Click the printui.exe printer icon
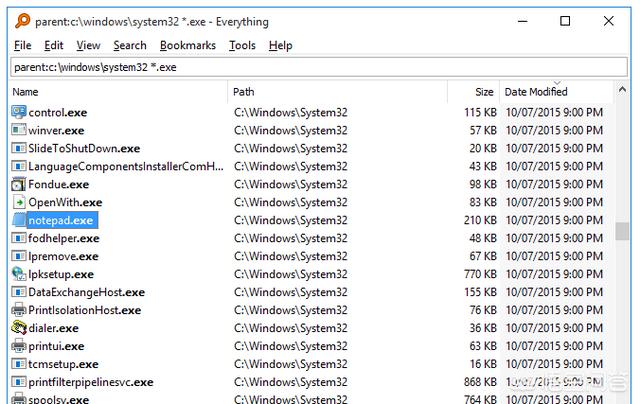The width and height of the screenshot is (640, 404). coord(19,346)
